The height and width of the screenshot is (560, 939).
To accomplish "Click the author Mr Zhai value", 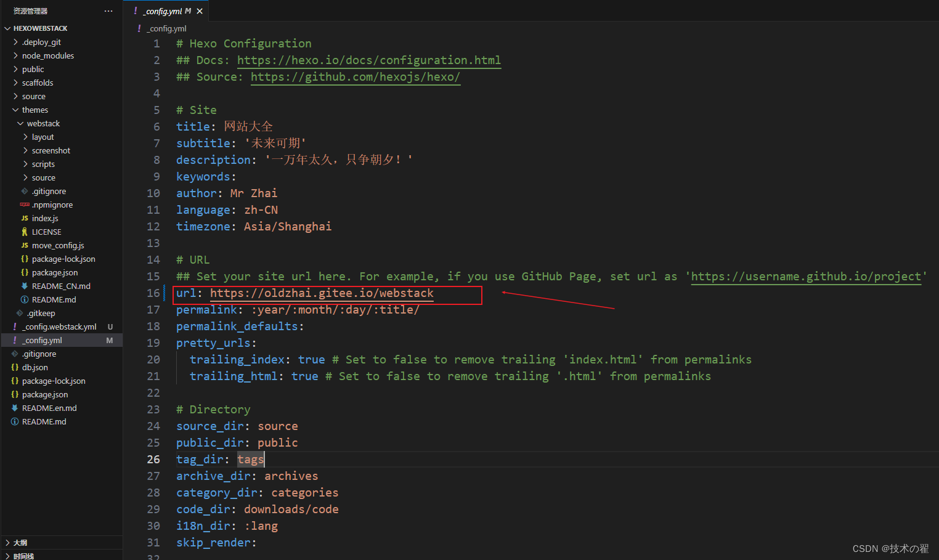I will [254, 193].
